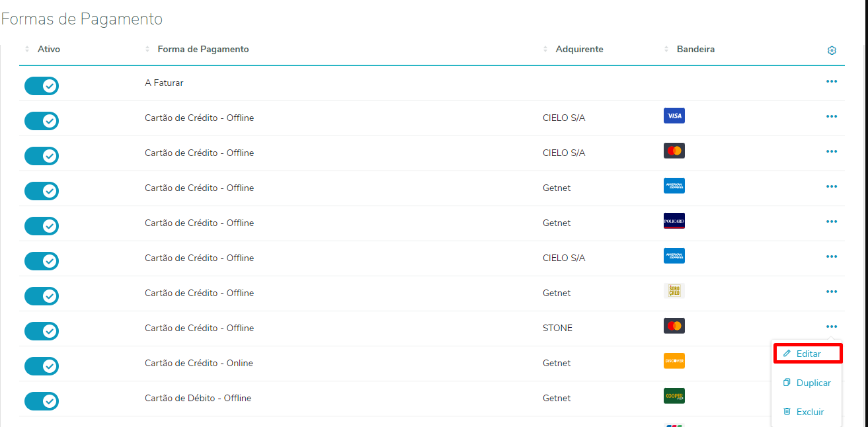The image size is (868, 427).
Task: Click the Cooper card brand icon
Action: coord(674,396)
